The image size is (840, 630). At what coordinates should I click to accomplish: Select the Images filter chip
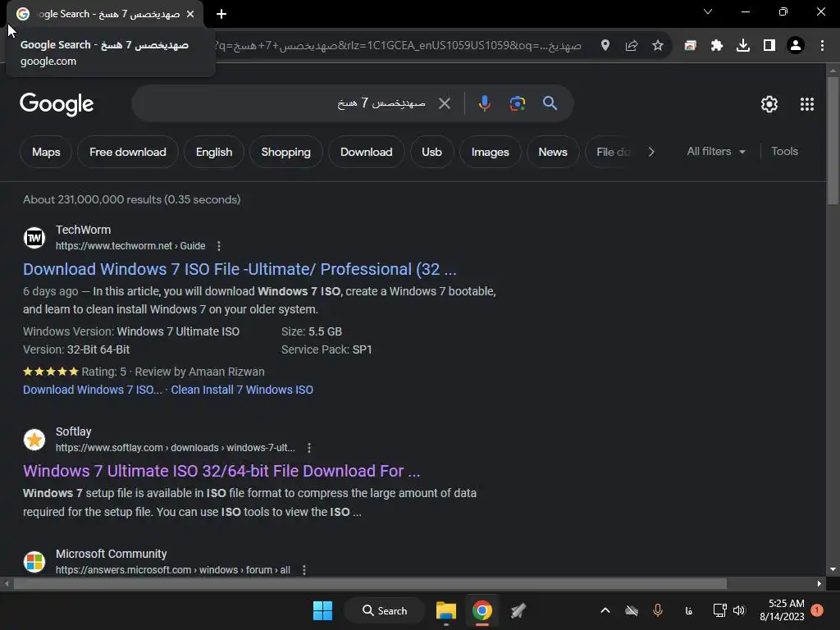(491, 152)
